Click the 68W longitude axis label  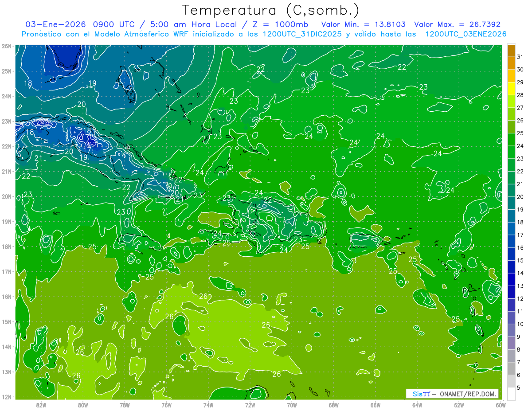[333, 405]
